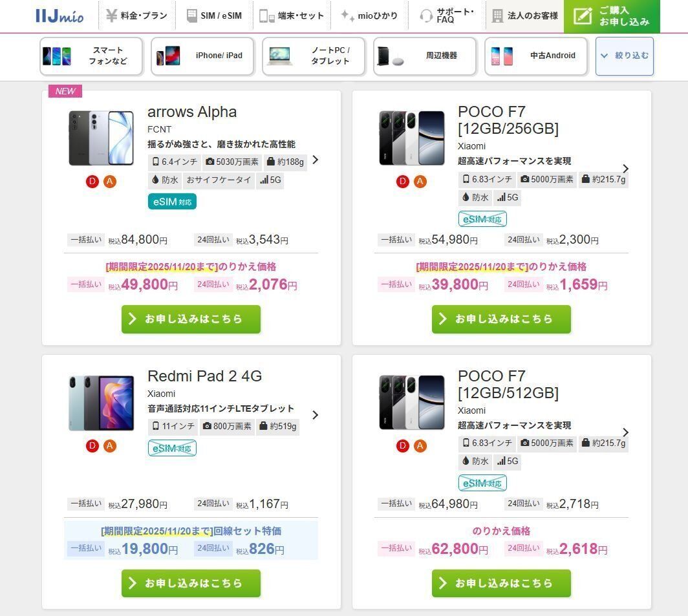688x616 pixels.
Task: Click the IIJmio logo
Action: pos(59,16)
